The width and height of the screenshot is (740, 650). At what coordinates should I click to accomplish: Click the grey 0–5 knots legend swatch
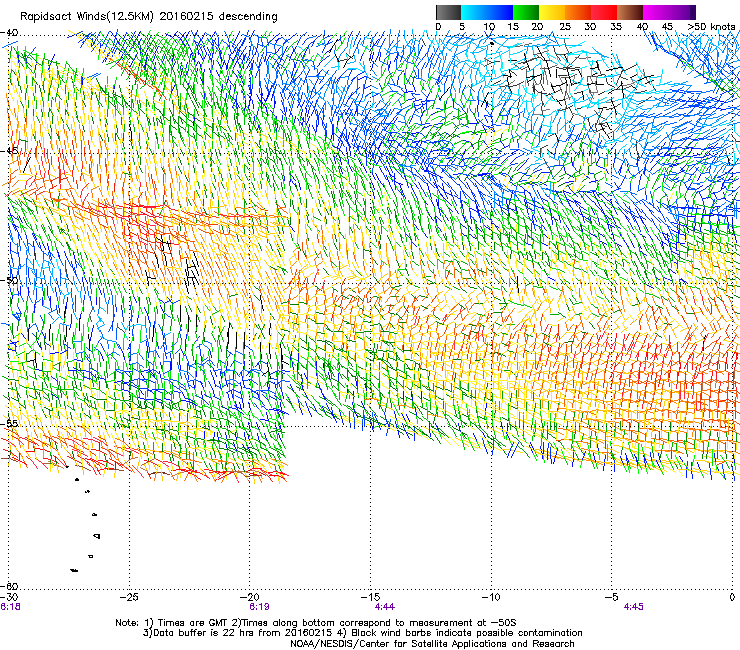tap(448, 12)
